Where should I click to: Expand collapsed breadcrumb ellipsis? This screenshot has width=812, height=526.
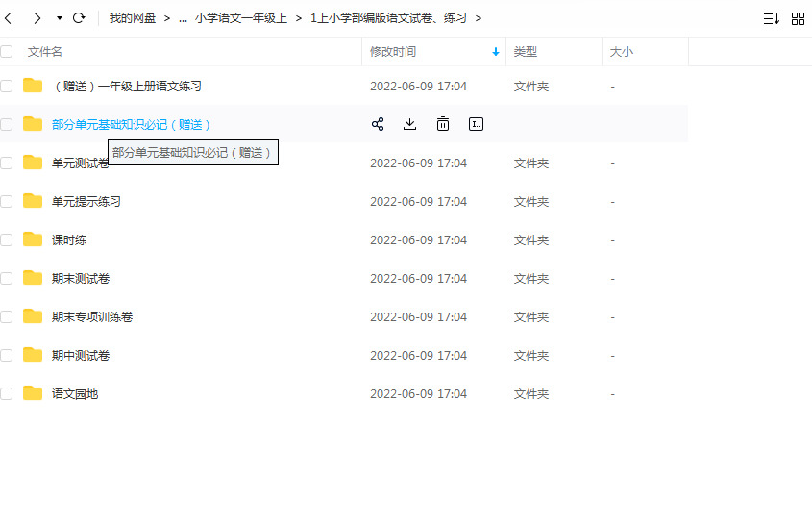183,18
